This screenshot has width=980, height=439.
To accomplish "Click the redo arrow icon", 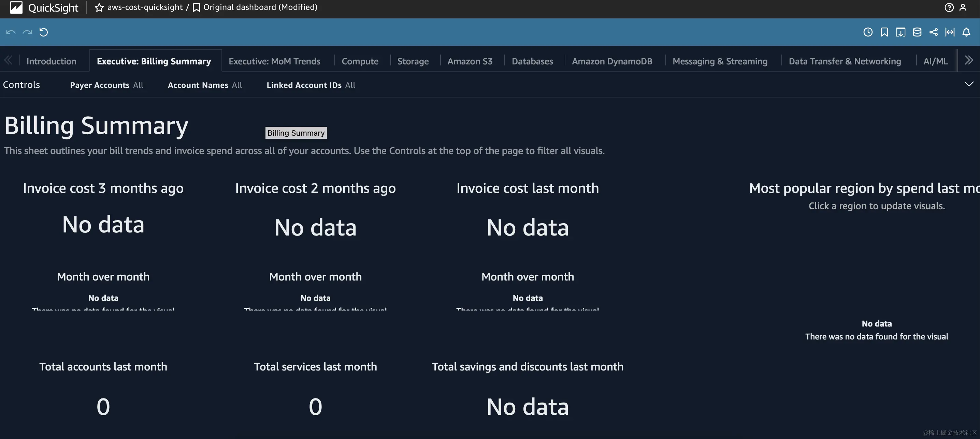I will pyautogui.click(x=27, y=32).
